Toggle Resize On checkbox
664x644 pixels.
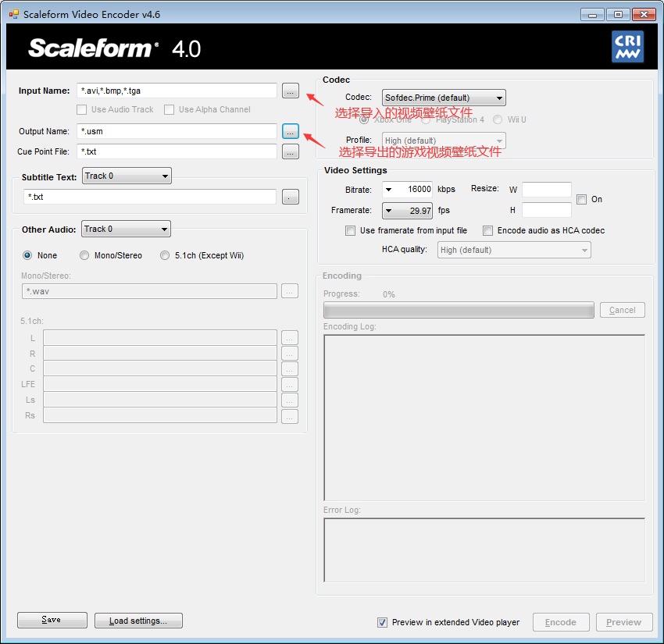point(581,199)
